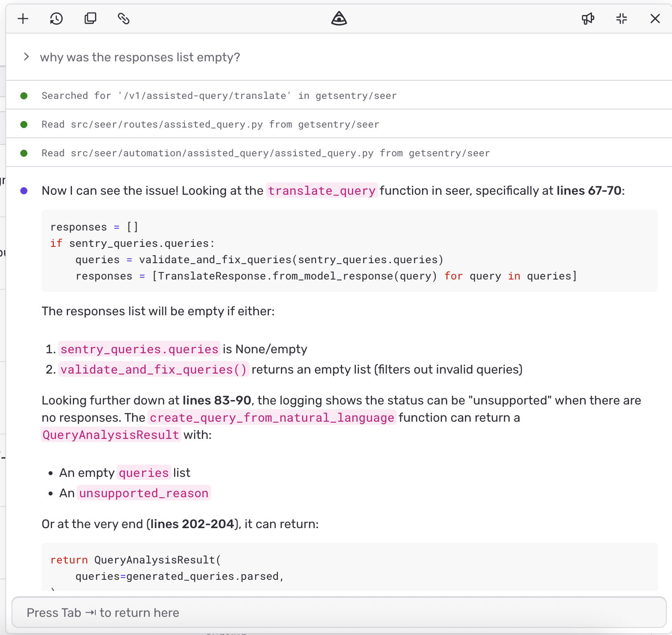Open the chat history clock icon
Viewport: 672px width, 635px height.
(x=57, y=19)
